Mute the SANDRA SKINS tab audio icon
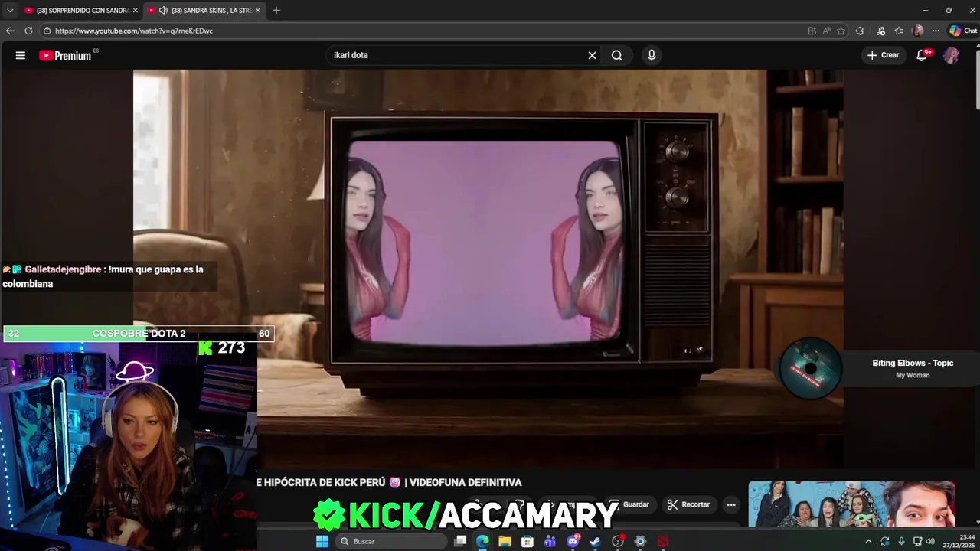Image resolution: width=980 pixels, height=551 pixels. click(x=163, y=10)
